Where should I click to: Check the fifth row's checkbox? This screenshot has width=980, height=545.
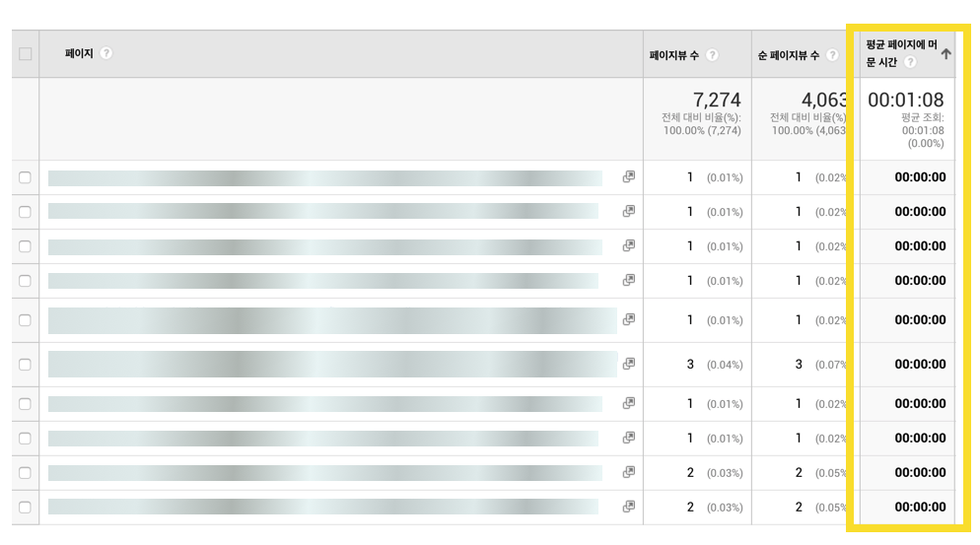tap(25, 320)
